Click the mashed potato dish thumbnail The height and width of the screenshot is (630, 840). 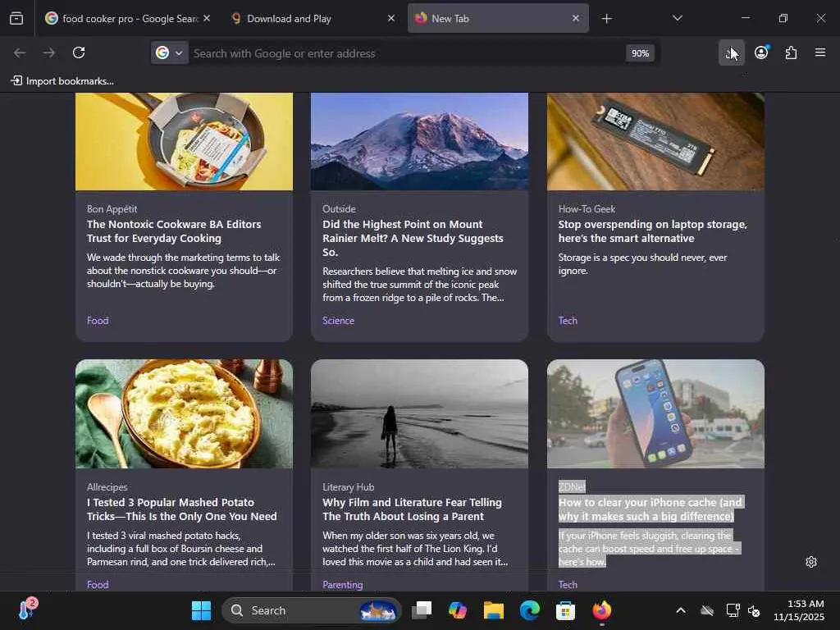click(x=185, y=413)
